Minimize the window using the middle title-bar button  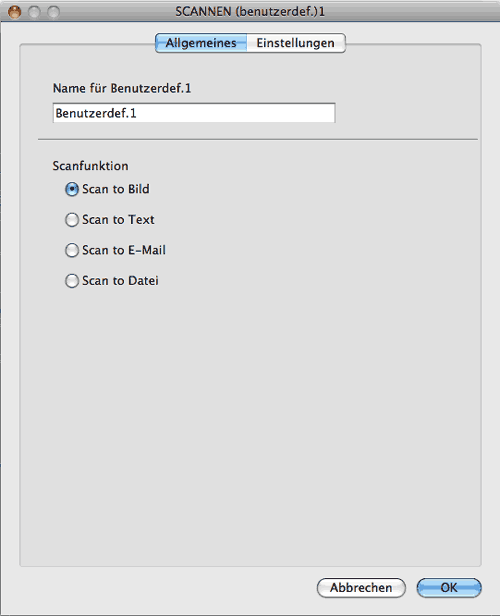(34, 12)
